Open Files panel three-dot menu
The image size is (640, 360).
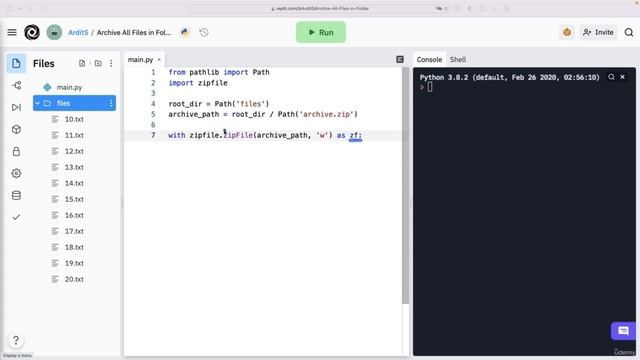tap(111, 63)
